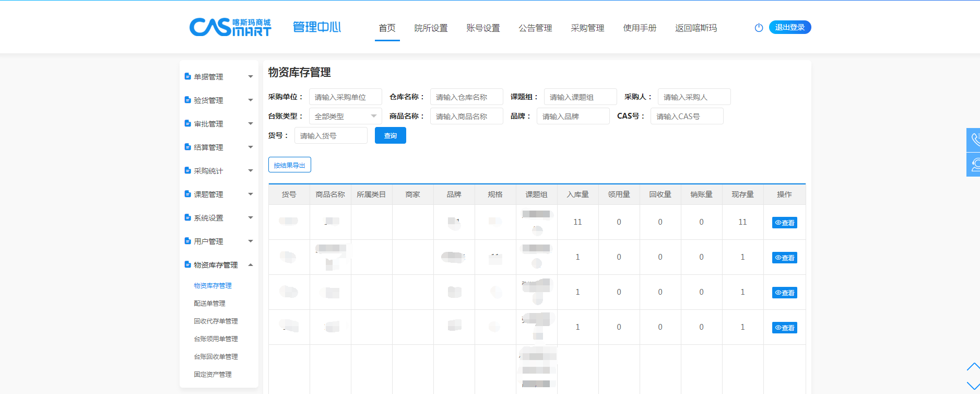Click the scroll-down arrow icon
980x394 pixels.
click(973, 386)
